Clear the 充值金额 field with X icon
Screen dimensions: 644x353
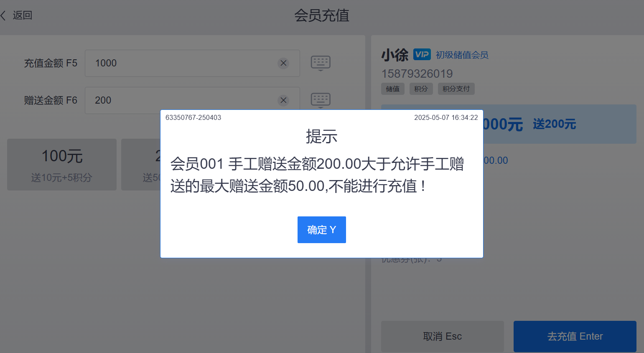(x=283, y=63)
